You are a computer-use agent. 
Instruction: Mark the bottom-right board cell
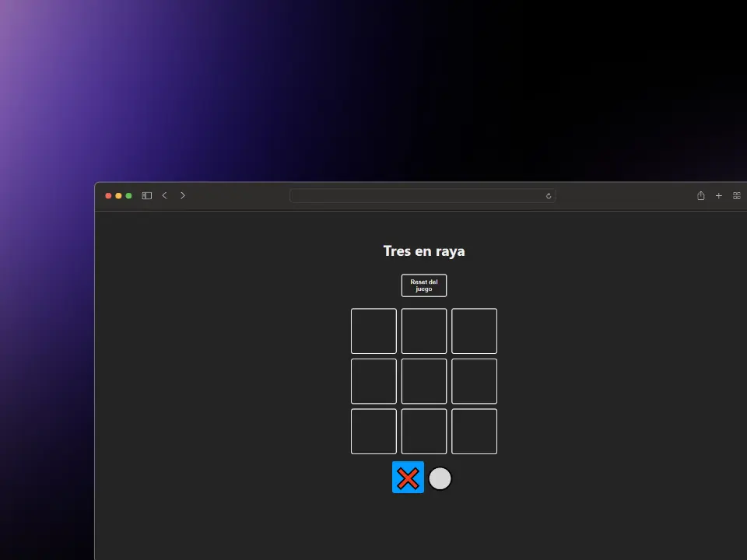pyautogui.click(x=474, y=431)
